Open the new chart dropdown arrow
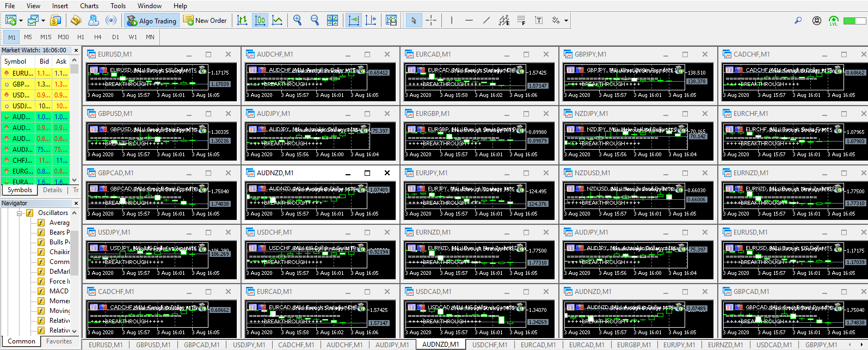The height and width of the screenshot is (350, 868). click(21, 21)
